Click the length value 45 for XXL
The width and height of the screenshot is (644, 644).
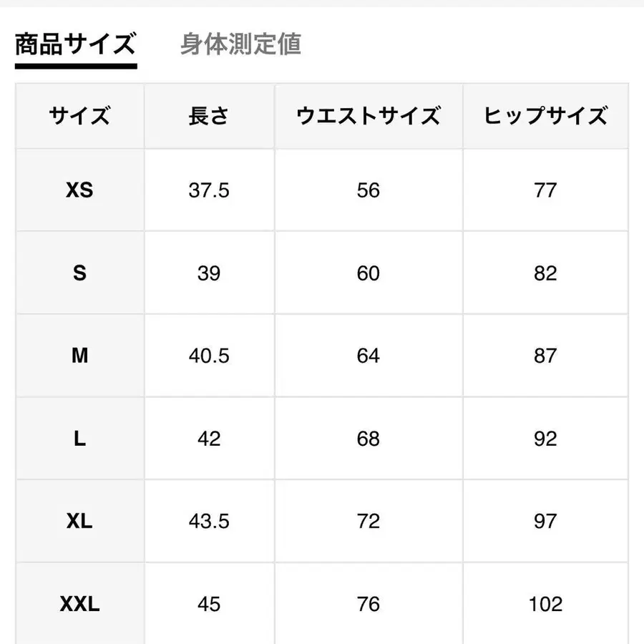[x=208, y=603]
